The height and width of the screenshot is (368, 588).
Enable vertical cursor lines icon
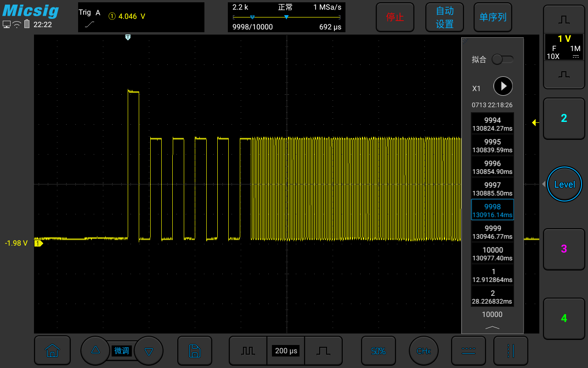510,351
